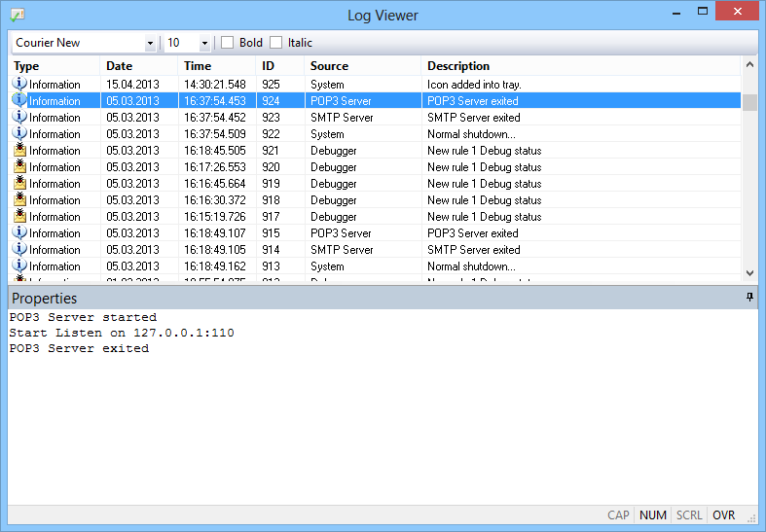Click SCRL status bar indicator
Image resolution: width=766 pixels, height=532 pixels.
click(689, 515)
